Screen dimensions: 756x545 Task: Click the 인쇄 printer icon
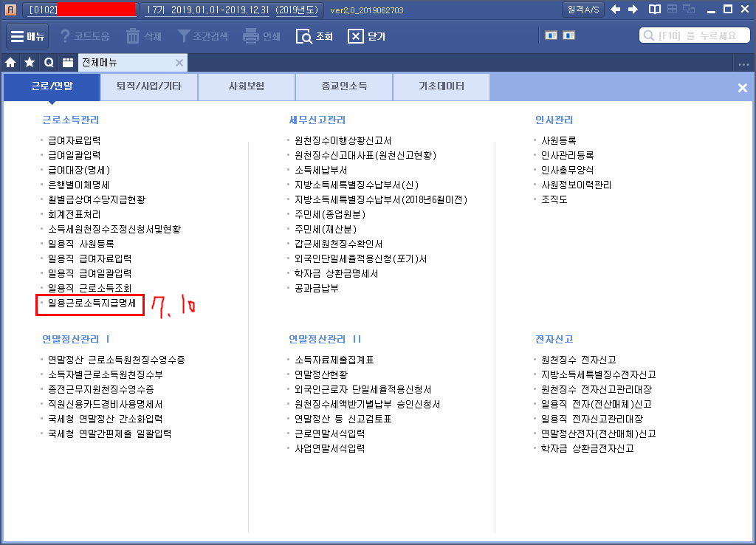[251, 36]
